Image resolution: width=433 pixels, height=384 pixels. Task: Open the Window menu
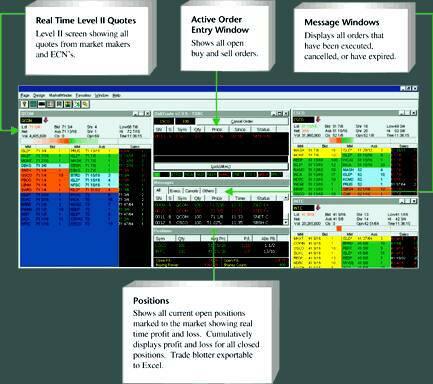tap(102, 95)
